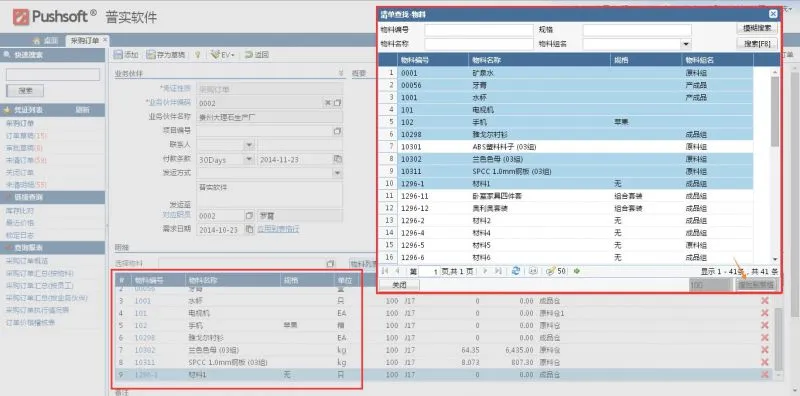The width and height of the screenshot is (800, 396).
Task: Click 刷新 in the list header
Action: 83,110
